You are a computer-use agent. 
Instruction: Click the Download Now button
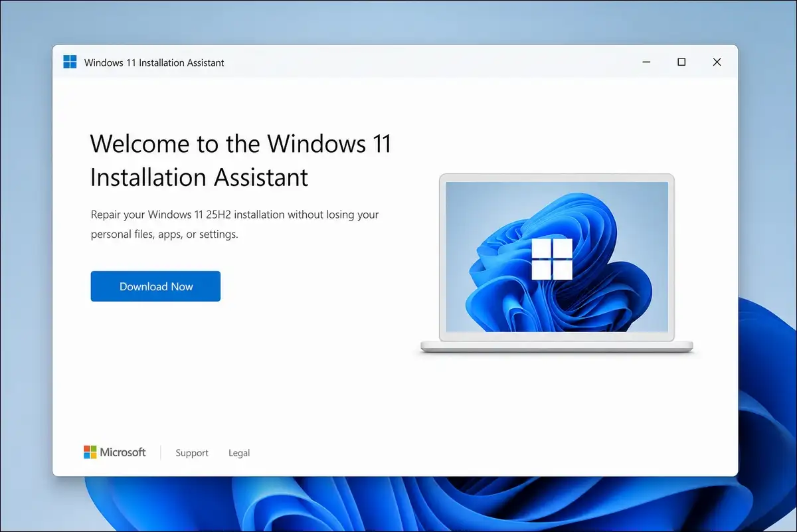pyautogui.click(x=155, y=286)
